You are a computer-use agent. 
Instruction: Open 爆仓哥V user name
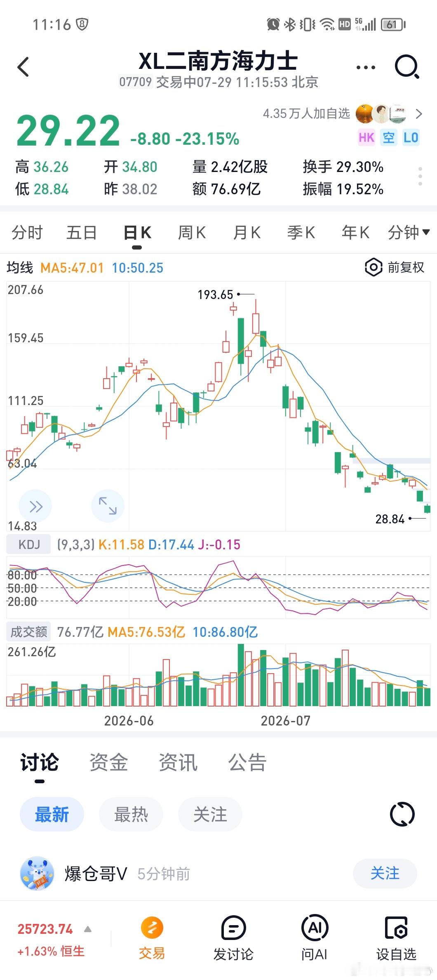[96, 874]
